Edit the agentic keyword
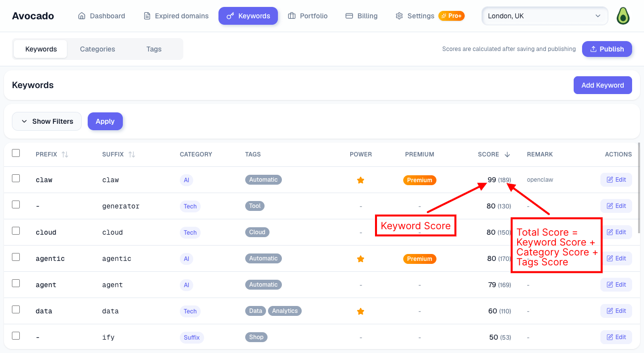The height and width of the screenshot is (353, 644). pos(616,258)
